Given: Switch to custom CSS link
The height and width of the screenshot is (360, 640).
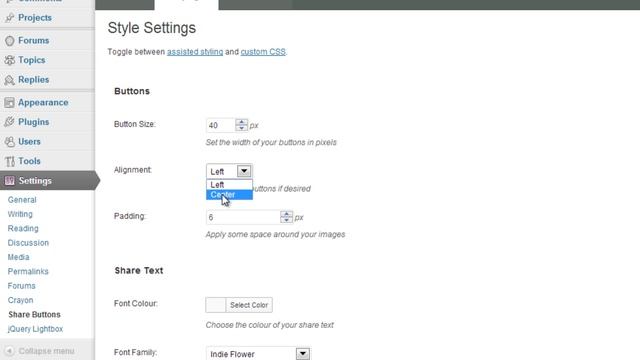Looking at the screenshot, I should (263, 52).
